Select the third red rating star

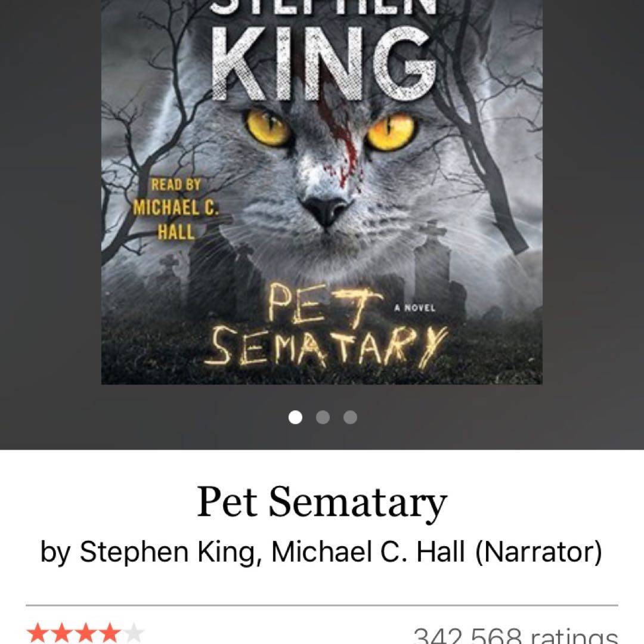coord(85,633)
